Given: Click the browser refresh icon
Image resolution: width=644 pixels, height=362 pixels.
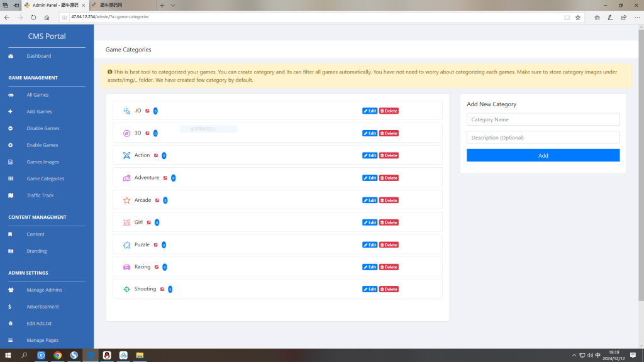Looking at the screenshot, I should [x=33, y=18].
